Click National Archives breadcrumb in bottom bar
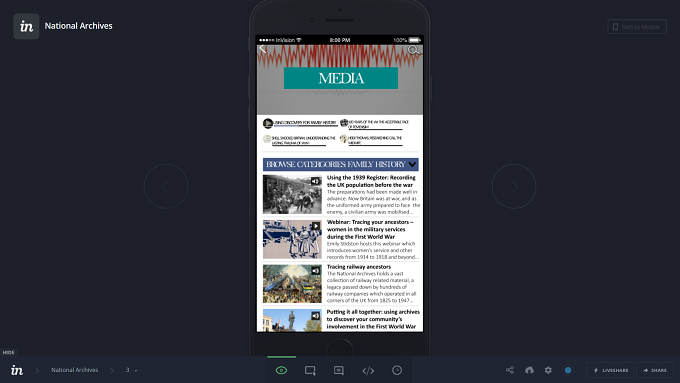This screenshot has width=680, height=383. [x=75, y=370]
